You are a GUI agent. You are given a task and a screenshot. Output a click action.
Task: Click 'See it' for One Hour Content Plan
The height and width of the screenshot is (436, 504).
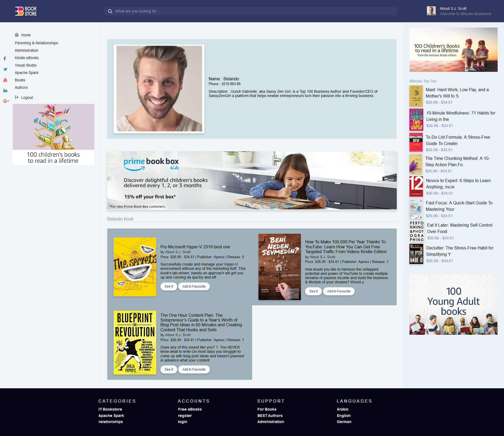(x=169, y=369)
